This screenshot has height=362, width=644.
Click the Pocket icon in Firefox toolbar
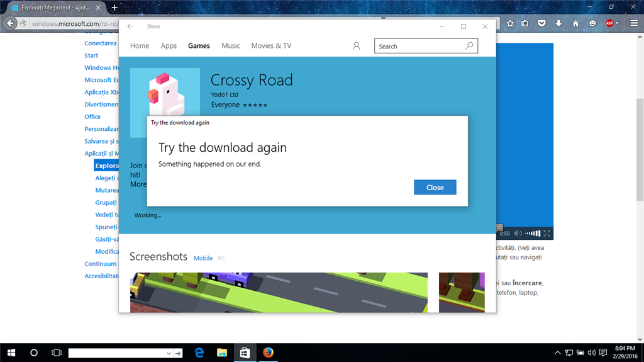coord(541,23)
